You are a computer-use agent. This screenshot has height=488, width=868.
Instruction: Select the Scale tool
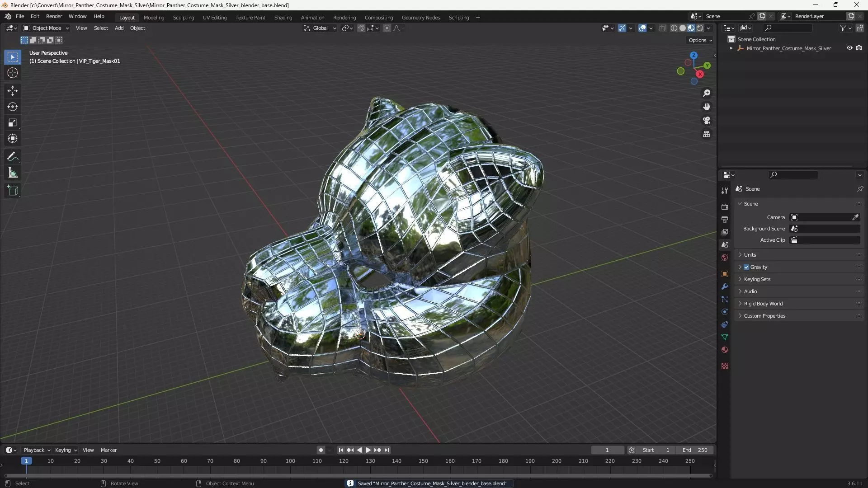tap(13, 122)
